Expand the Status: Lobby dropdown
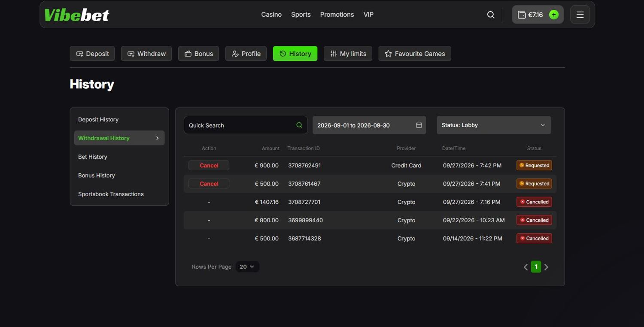 point(494,125)
